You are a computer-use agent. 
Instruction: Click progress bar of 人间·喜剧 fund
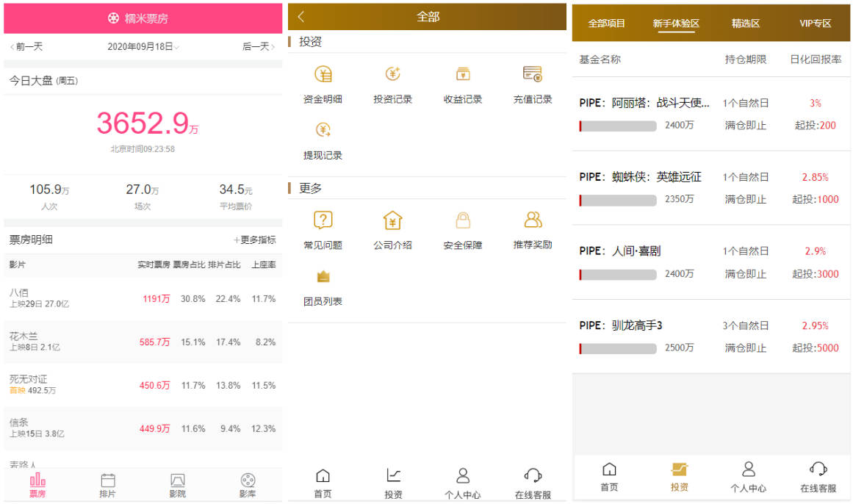pos(618,274)
